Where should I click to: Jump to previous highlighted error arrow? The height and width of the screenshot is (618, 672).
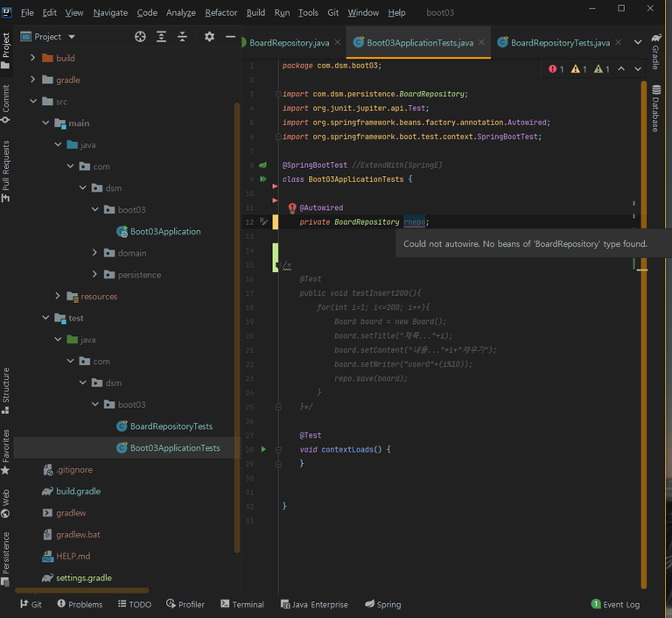[621, 69]
